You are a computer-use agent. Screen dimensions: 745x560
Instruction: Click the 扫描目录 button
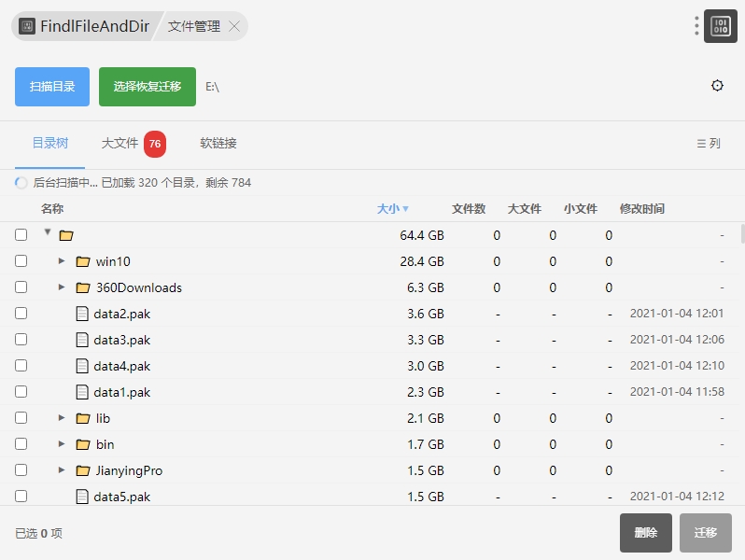pyautogui.click(x=52, y=87)
